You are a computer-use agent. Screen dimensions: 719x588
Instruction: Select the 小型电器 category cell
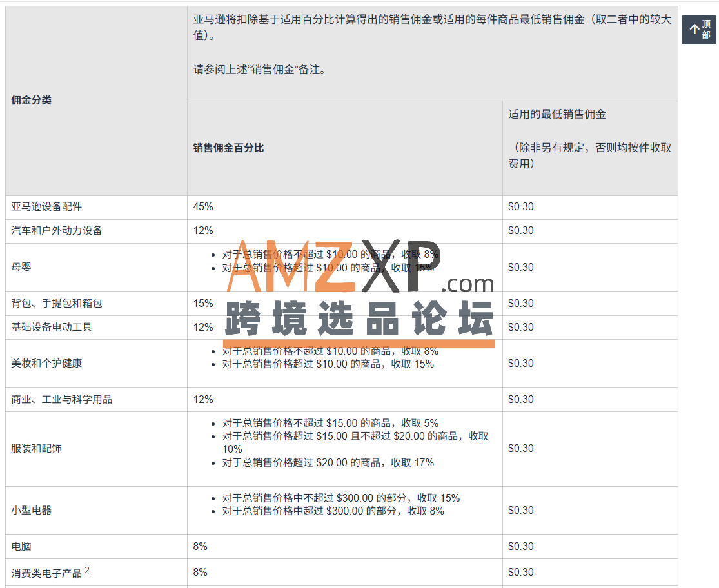[32, 511]
